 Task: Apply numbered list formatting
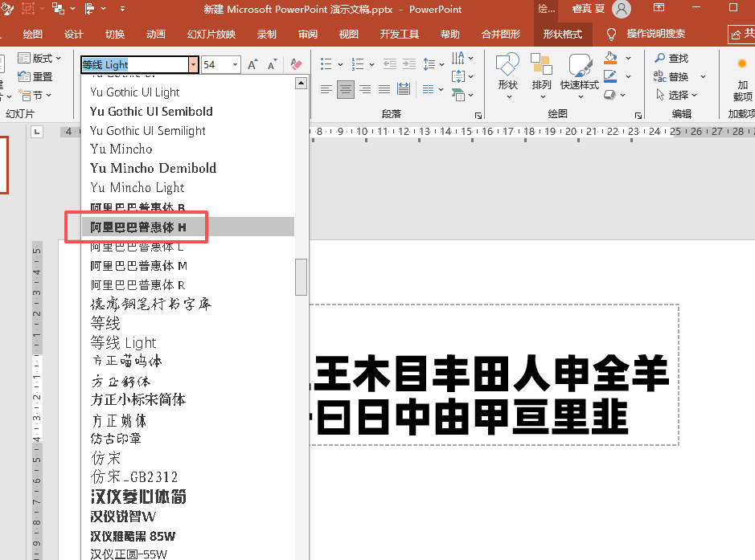pyautogui.click(x=358, y=64)
